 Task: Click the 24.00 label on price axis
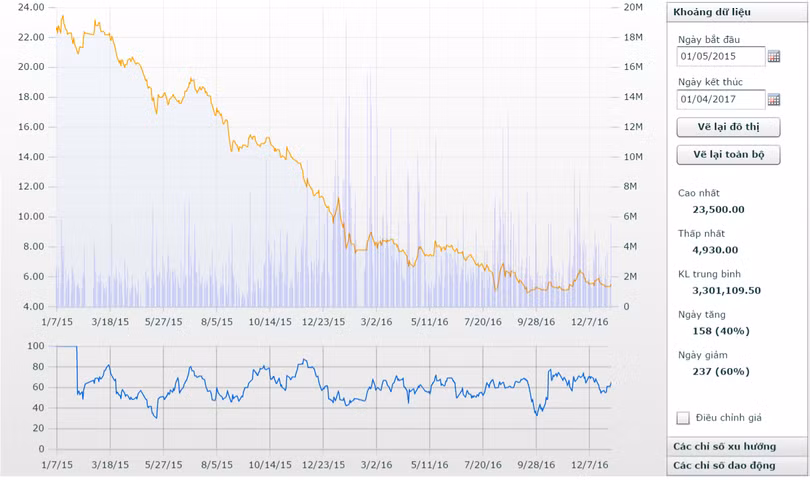(x=31, y=7)
